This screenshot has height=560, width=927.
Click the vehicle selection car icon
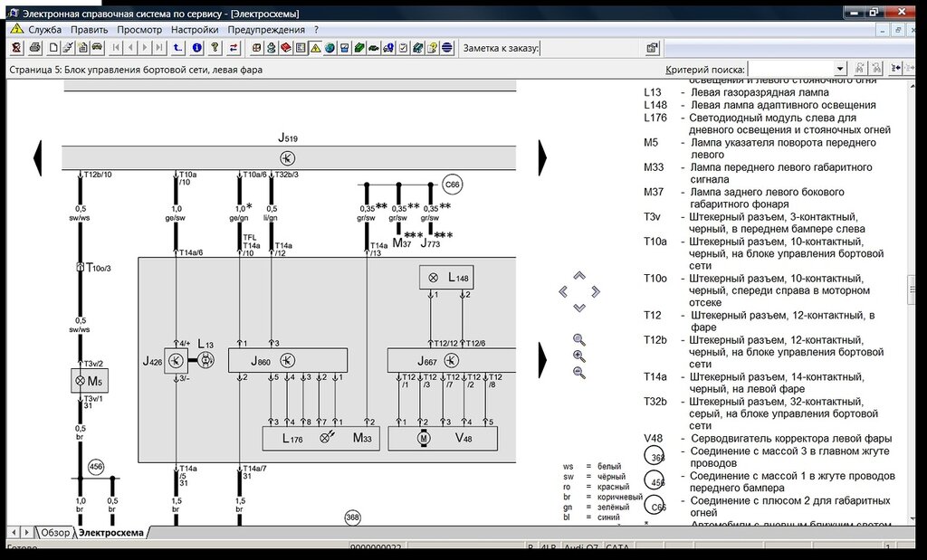(98, 48)
